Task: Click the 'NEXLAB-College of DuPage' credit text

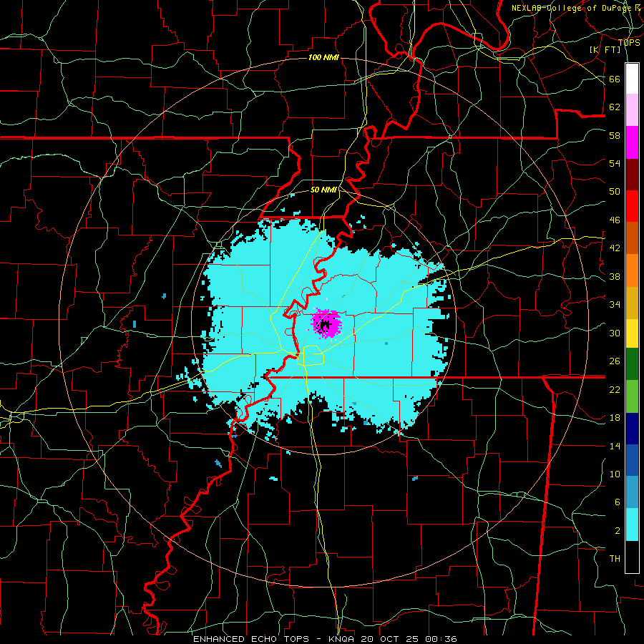Action: coord(571,8)
